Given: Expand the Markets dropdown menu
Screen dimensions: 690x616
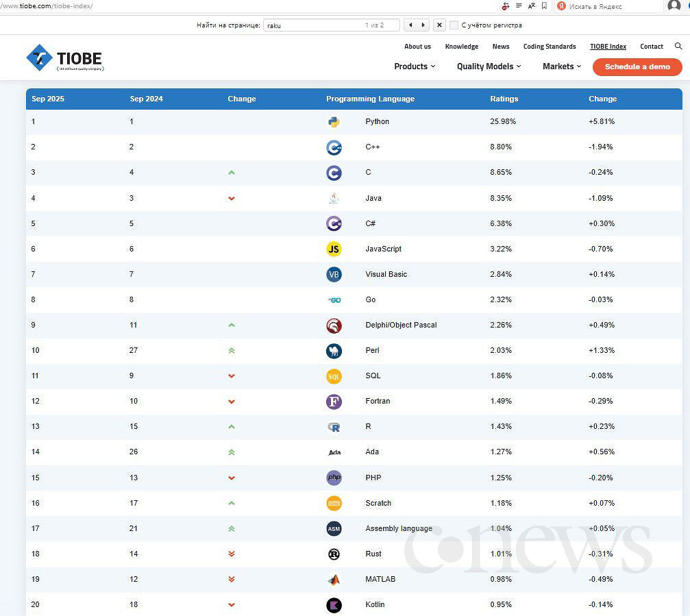Looking at the screenshot, I should [x=562, y=66].
